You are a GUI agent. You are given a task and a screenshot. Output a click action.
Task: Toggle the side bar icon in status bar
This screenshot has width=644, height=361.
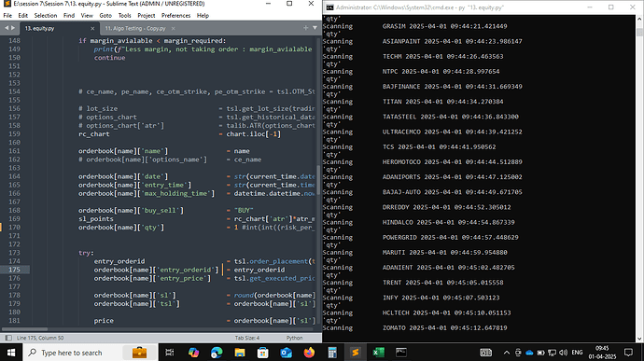pyautogui.click(x=8, y=338)
